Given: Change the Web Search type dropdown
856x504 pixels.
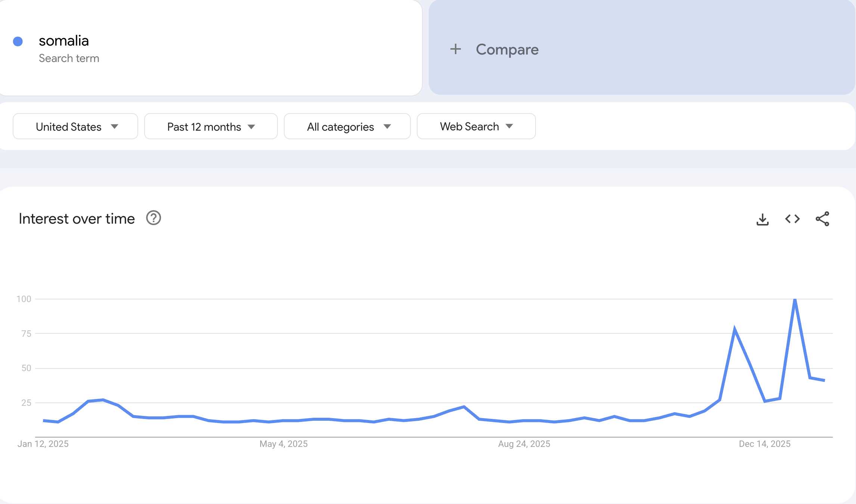Looking at the screenshot, I should (476, 127).
